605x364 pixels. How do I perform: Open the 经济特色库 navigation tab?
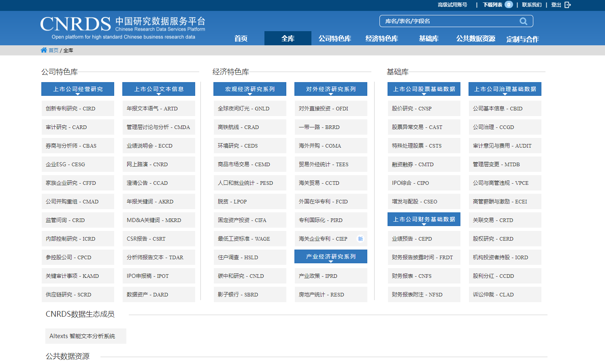[382, 38]
